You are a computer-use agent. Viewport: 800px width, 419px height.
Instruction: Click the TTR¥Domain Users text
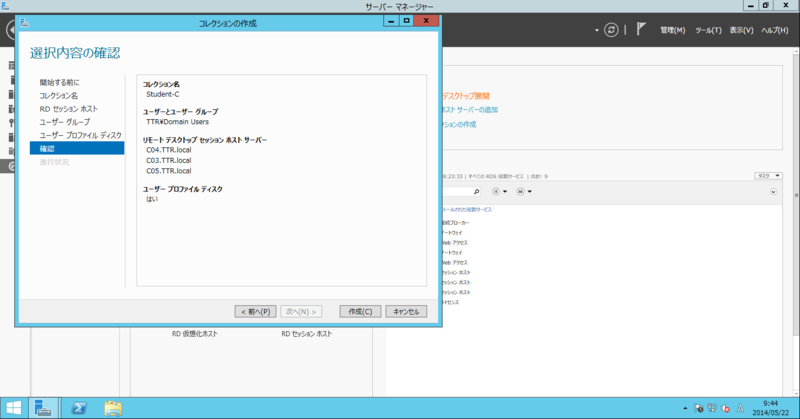178,122
